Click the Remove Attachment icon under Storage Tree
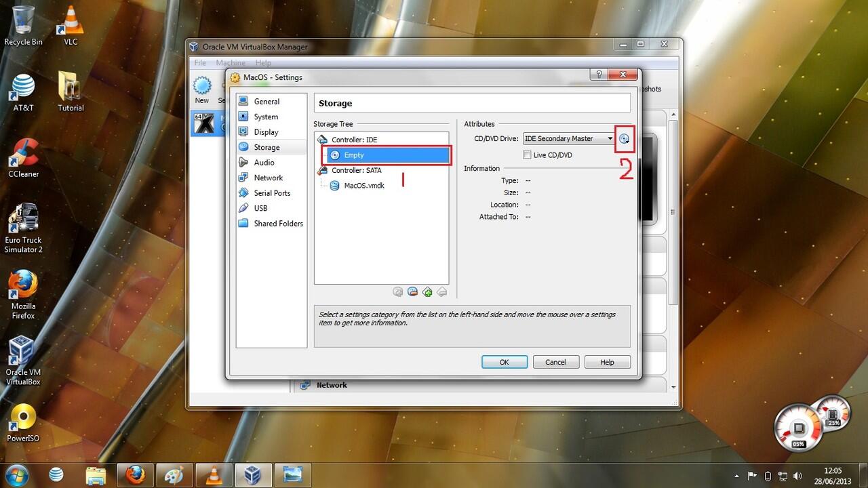 pyautogui.click(x=412, y=292)
